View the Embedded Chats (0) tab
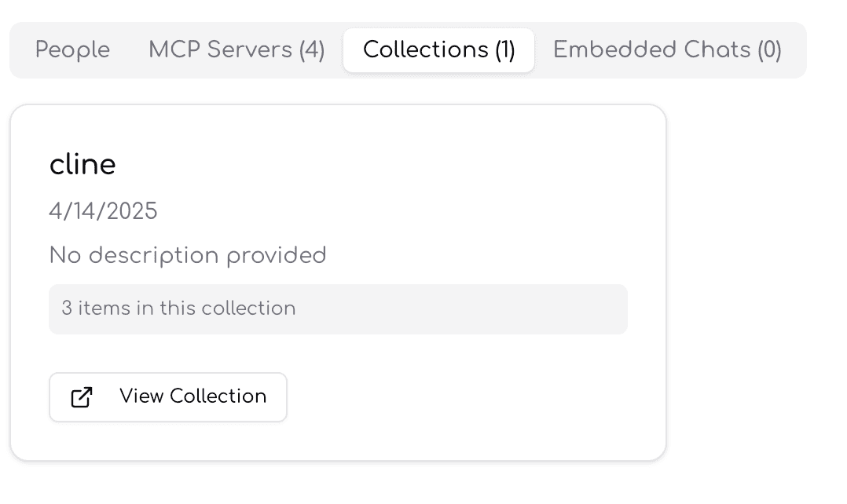Image resolution: width=847 pixels, height=504 pixels. click(666, 49)
